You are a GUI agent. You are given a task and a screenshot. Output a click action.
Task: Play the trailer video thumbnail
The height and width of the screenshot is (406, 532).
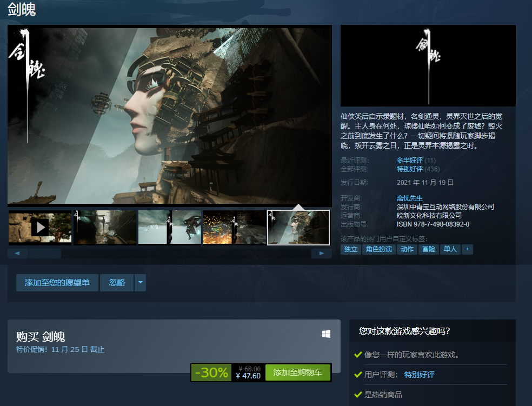pyautogui.click(x=40, y=227)
